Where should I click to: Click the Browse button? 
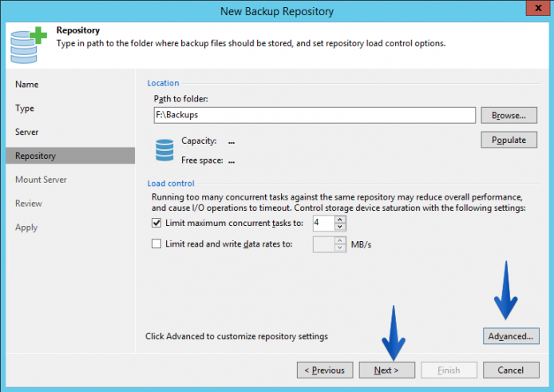coord(508,115)
